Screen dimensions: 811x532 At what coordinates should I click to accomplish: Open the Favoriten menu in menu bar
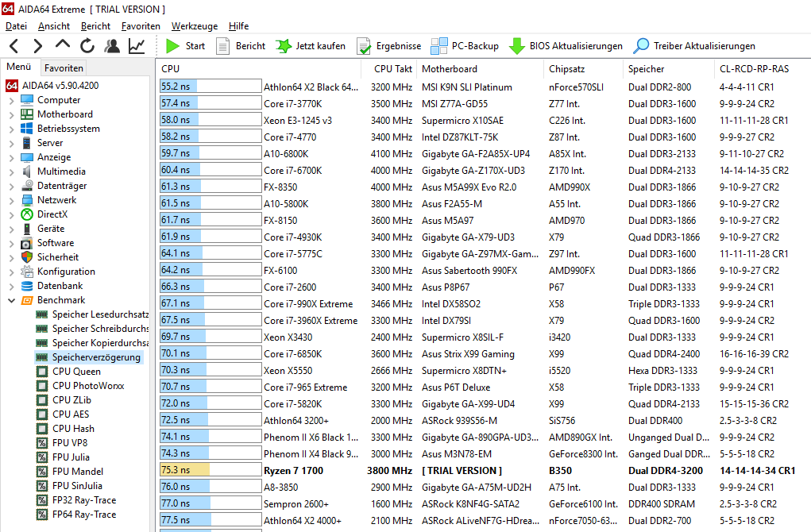(x=141, y=26)
